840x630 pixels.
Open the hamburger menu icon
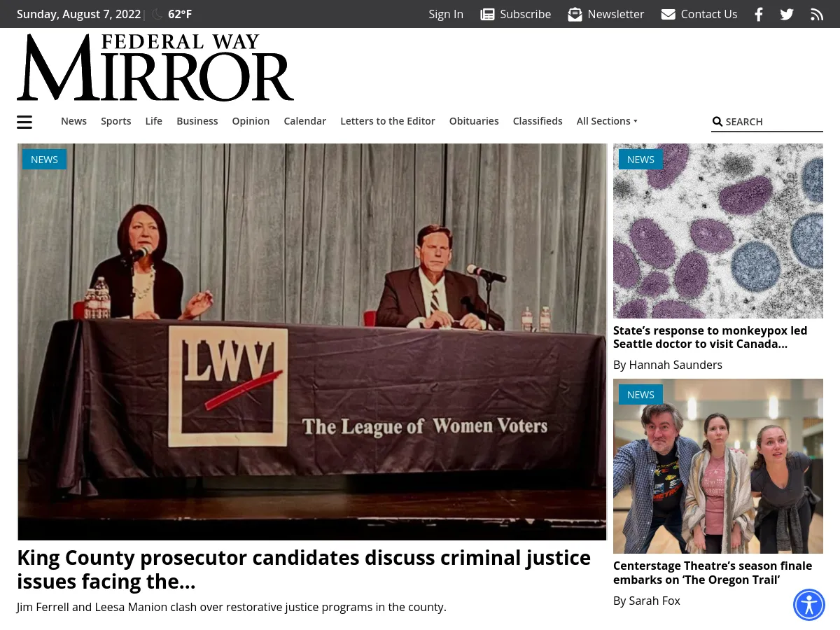(x=24, y=122)
